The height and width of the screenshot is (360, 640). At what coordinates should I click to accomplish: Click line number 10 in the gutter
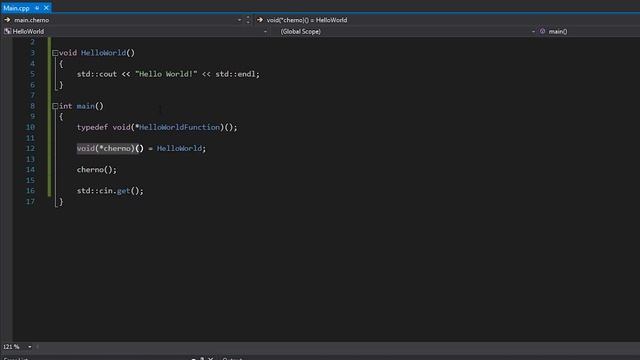30,127
